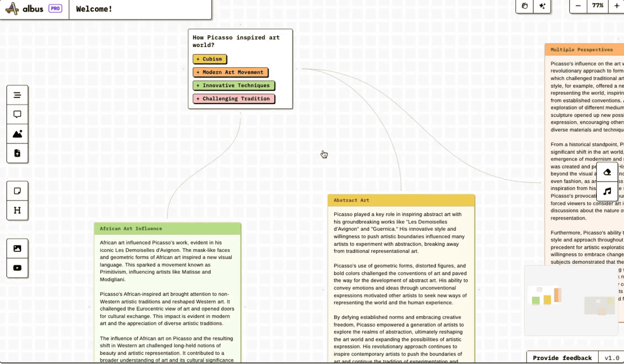Viewport: 624px width, 364px height.
Task: Open Provide feedback
Action: pos(562,358)
